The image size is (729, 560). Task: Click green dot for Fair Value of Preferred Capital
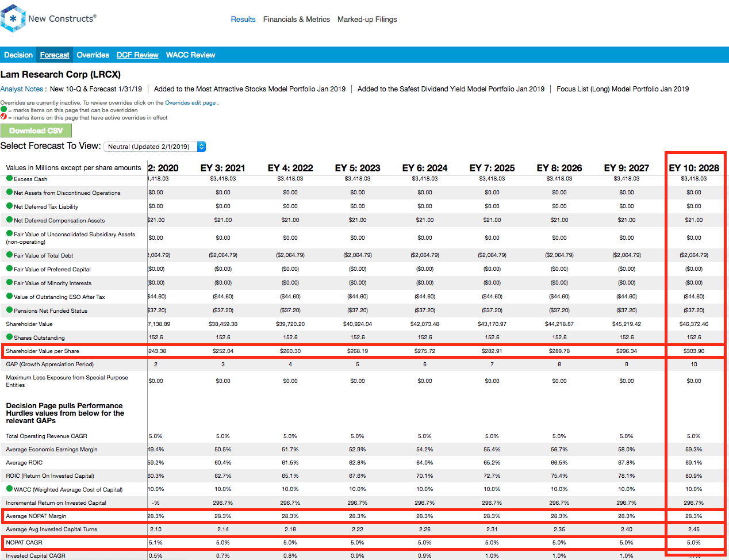pyautogui.click(x=9, y=269)
